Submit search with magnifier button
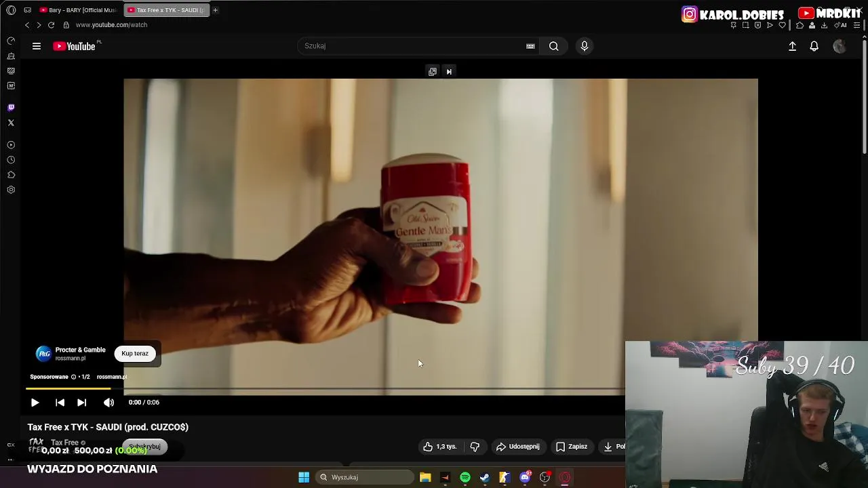This screenshot has width=868, height=488. 554,46
